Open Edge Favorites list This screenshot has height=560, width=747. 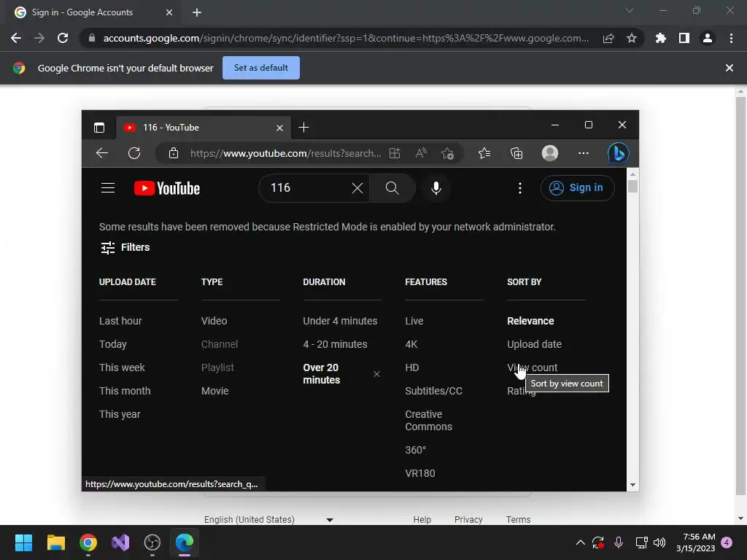coord(484,153)
